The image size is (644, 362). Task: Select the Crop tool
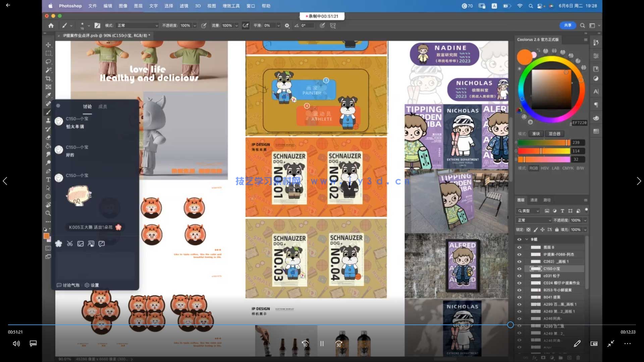click(x=48, y=78)
